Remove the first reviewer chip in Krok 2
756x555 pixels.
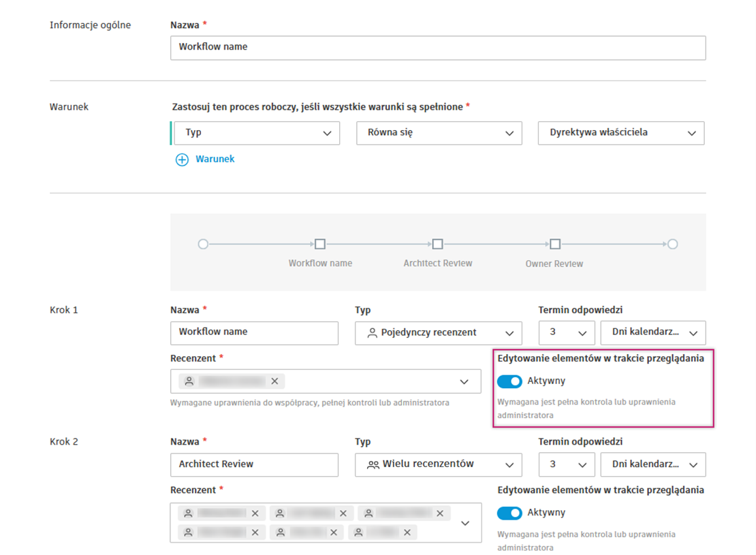[x=255, y=513]
